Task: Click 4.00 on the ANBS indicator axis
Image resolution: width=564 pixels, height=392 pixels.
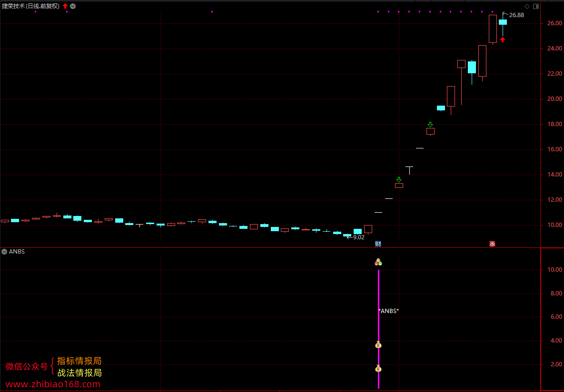Action: (556, 340)
